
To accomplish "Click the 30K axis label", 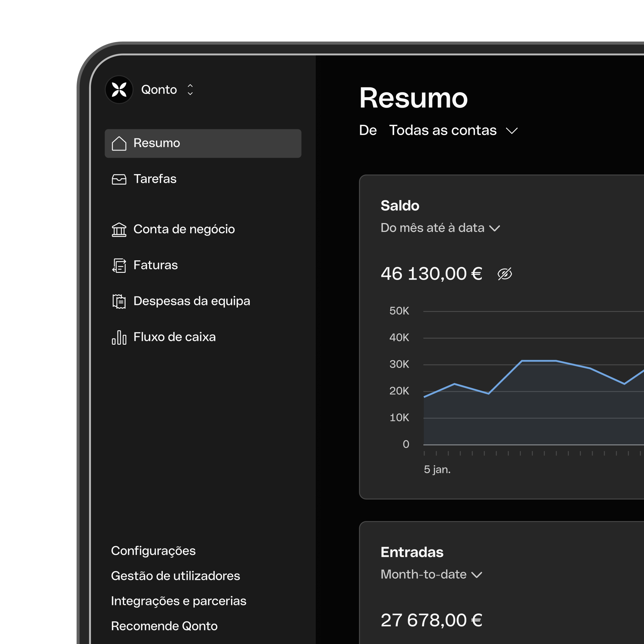I will (x=399, y=364).
